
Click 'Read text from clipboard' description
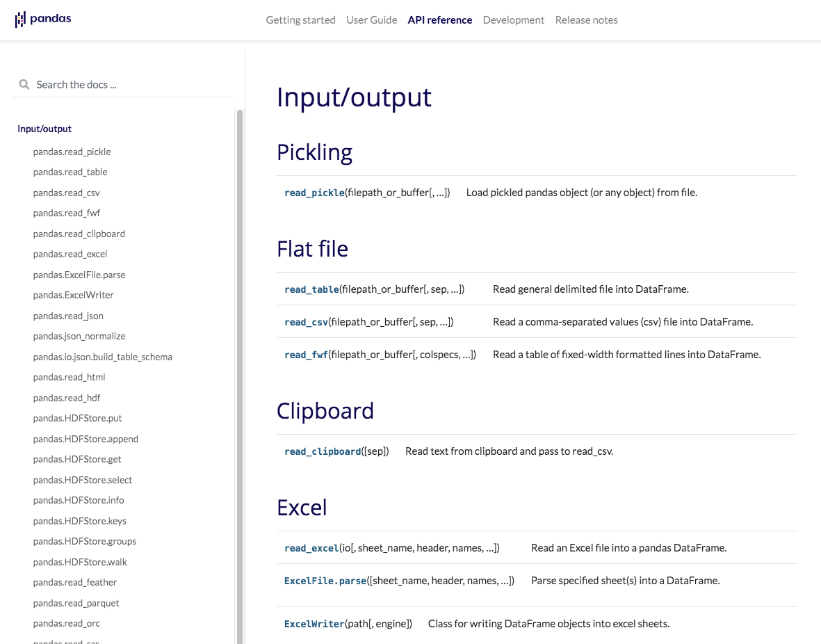click(510, 451)
